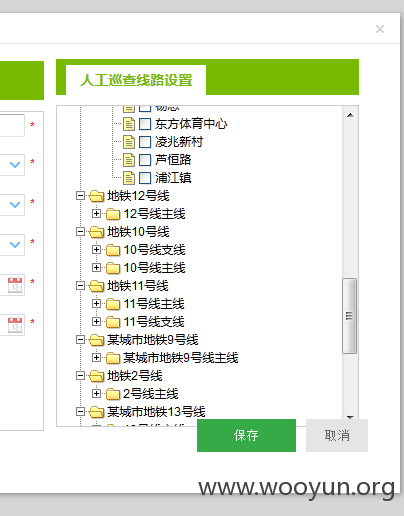This screenshot has width=404, height=516.
Task: Open the first dropdown arrow on the left form
Action: pyautogui.click(x=15, y=165)
